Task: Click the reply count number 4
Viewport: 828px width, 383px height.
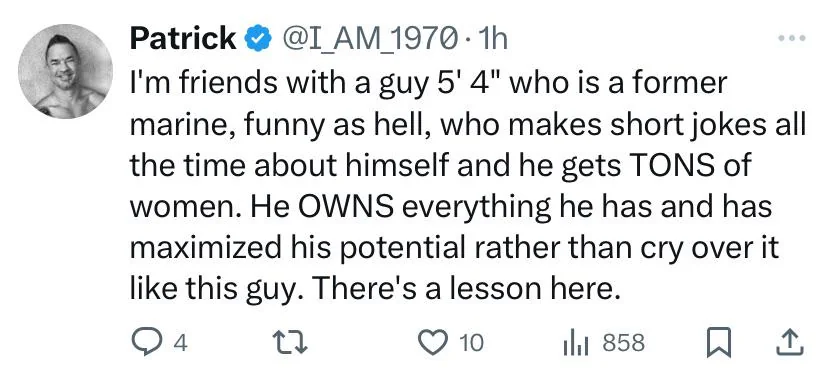Action: [x=181, y=343]
